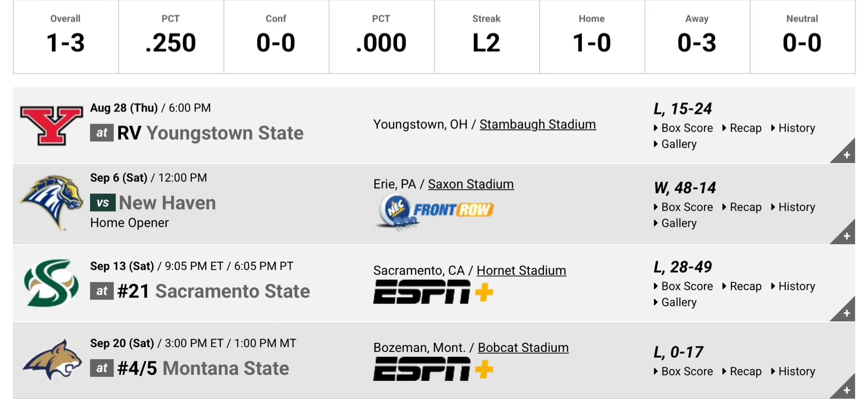This screenshot has height=399, width=868.
Task: Expand the Sacramento State game row
Action: pos(845,312)
